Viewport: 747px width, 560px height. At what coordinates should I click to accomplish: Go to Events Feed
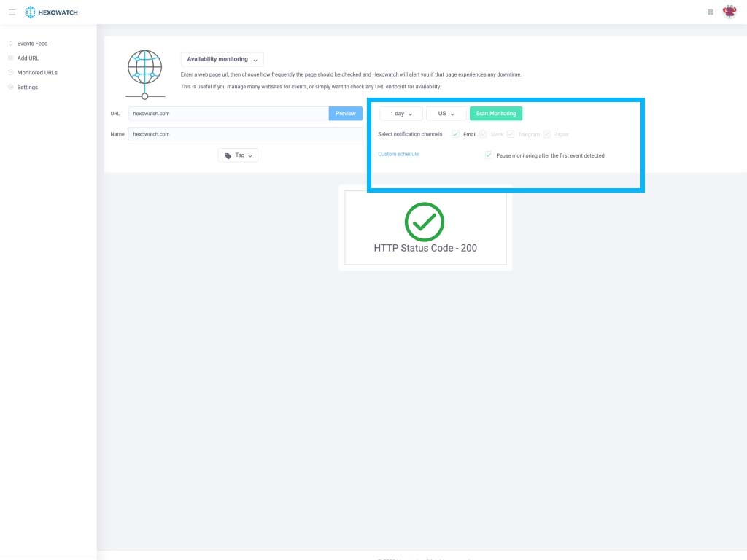32,44
